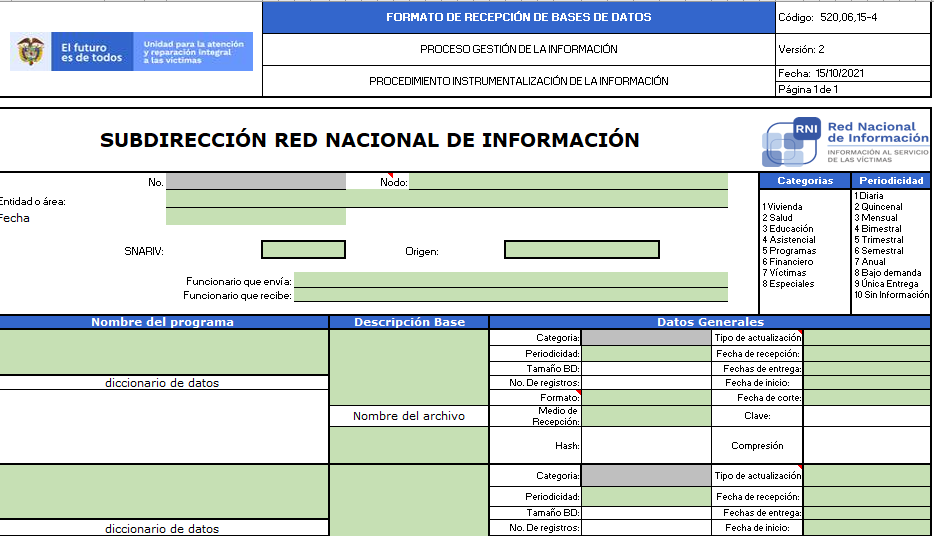Select first Tipo de actualización value cell
This screenshot has height=536, width=934.
click(867, 338)
